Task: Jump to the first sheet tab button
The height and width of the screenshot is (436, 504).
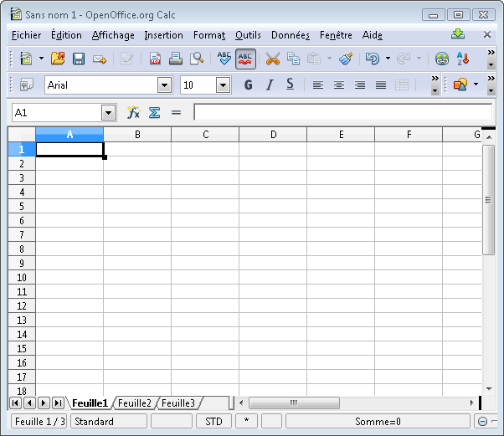Action: click(x=15, y=403)
